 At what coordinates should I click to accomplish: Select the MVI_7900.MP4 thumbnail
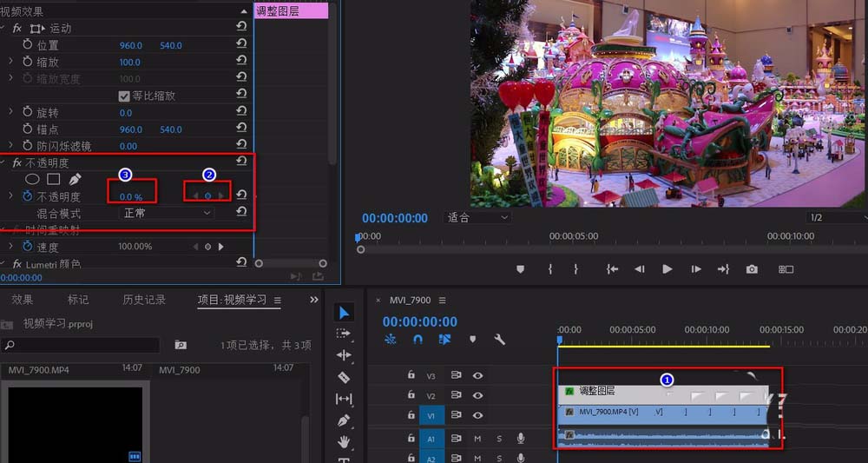(76, 424)
